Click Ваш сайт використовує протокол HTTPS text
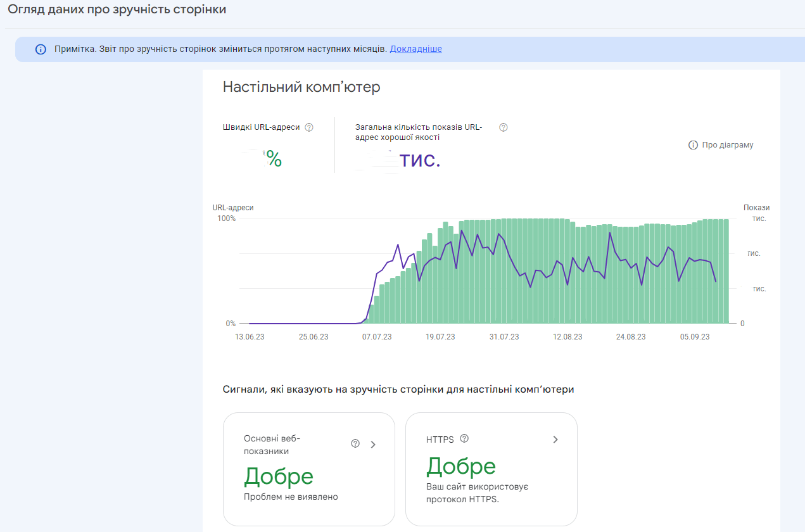The height and width of the screenshot is (532, 805). (478, 493)
